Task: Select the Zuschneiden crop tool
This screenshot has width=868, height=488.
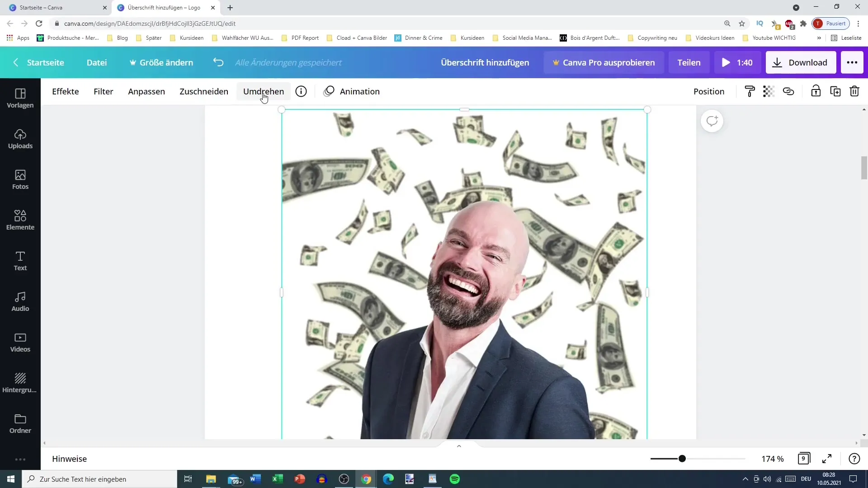Action: (204, 91)
